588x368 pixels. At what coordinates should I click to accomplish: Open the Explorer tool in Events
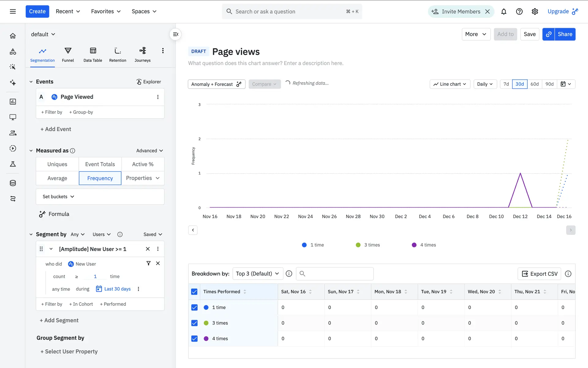tap(149, 82)
